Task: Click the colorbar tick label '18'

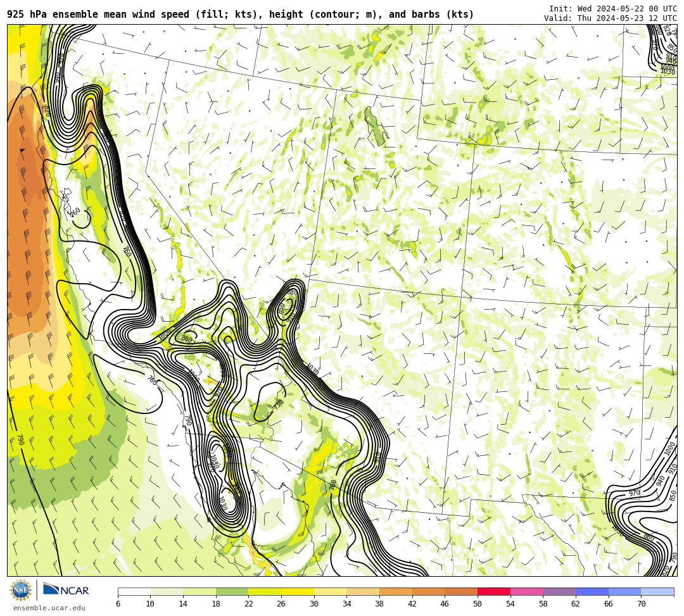Action: point(216,604)
